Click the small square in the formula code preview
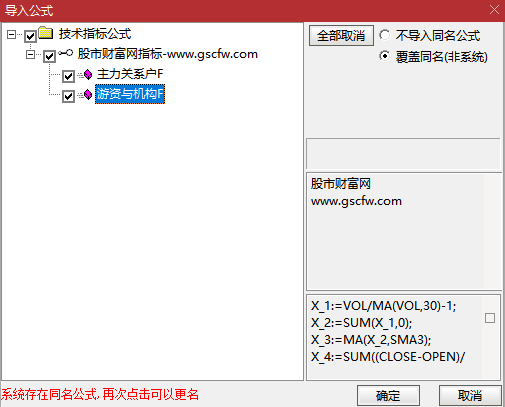 coord(490,318)
